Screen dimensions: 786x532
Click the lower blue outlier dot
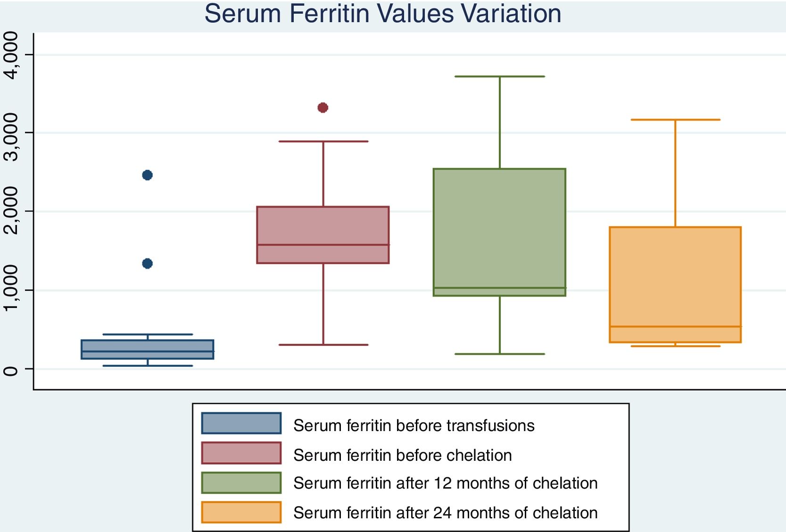147,263
